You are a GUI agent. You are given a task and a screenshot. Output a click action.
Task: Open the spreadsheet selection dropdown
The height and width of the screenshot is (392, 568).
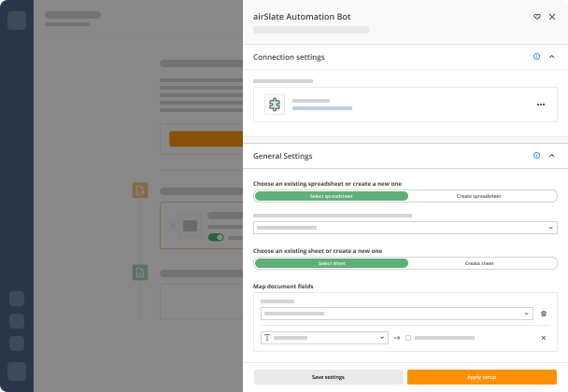tap(405, 228)
